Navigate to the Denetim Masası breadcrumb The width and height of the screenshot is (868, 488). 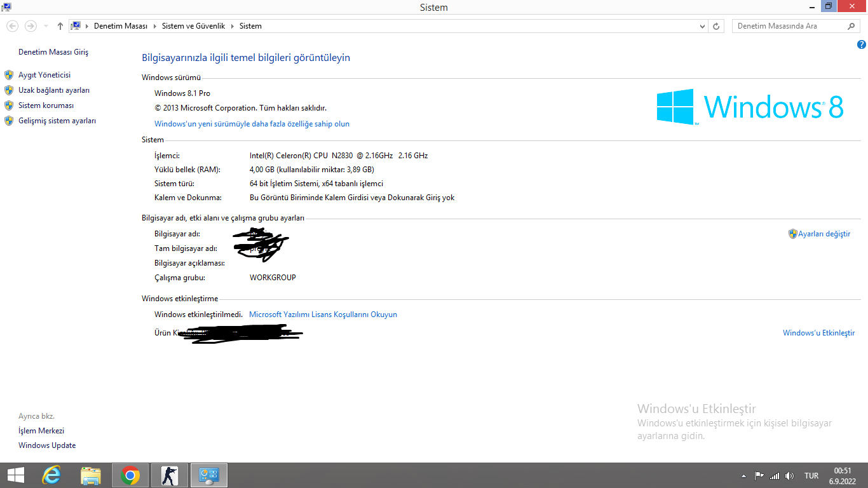point(121,26)
